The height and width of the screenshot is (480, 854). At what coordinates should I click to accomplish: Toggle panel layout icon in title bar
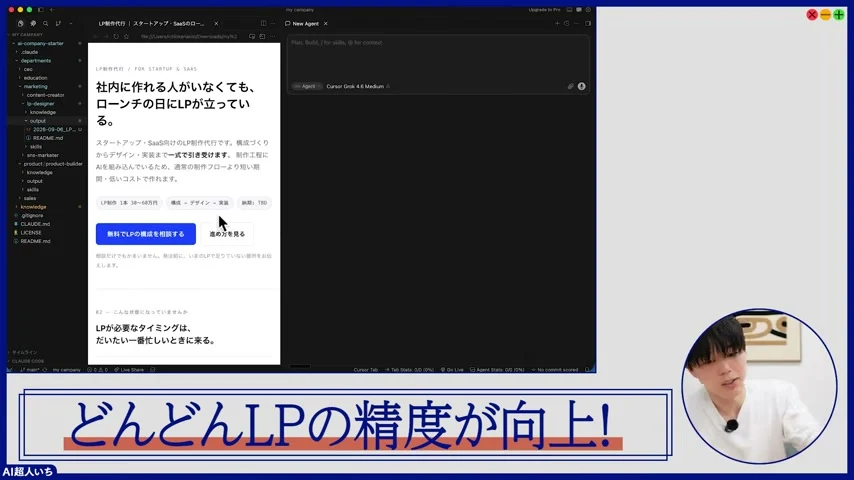click(x=570, y=10)
